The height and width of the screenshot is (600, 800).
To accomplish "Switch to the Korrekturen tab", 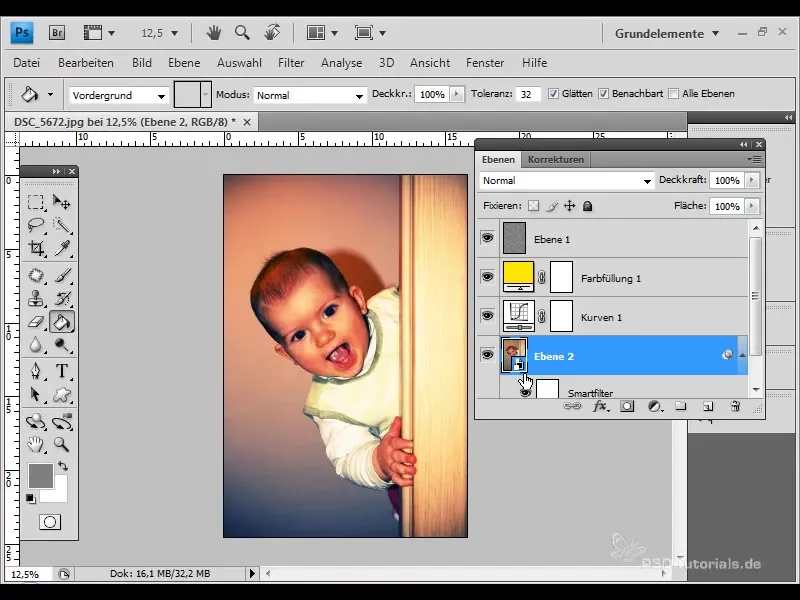I will tap(556, 159).
